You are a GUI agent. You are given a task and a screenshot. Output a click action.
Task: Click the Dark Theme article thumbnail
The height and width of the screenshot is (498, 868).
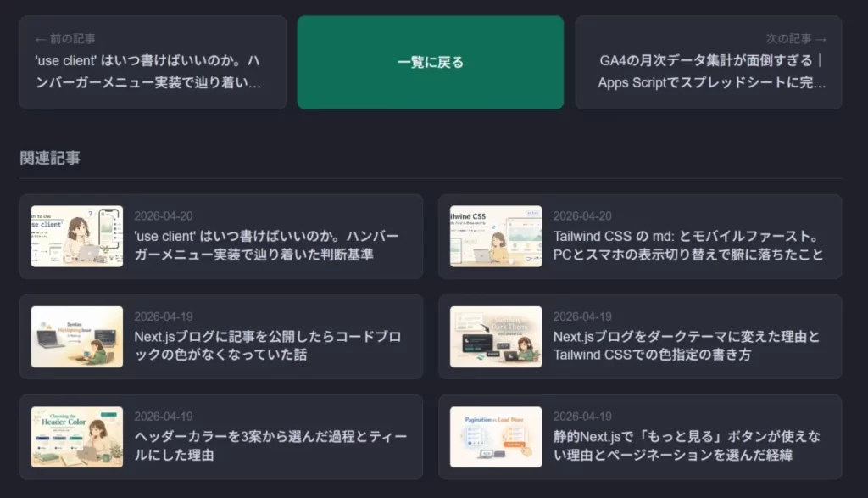495,336
